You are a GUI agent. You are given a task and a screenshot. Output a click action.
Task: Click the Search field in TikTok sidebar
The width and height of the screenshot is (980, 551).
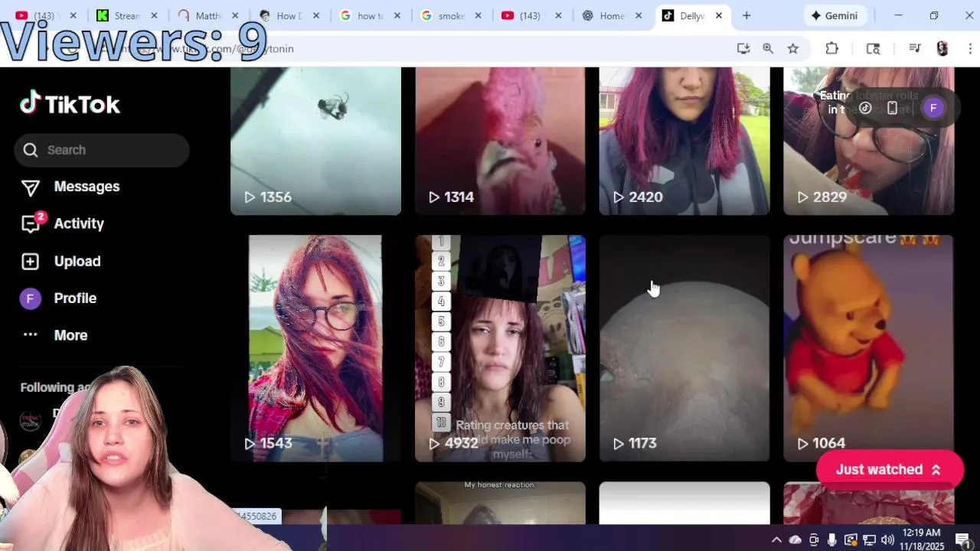102,150
